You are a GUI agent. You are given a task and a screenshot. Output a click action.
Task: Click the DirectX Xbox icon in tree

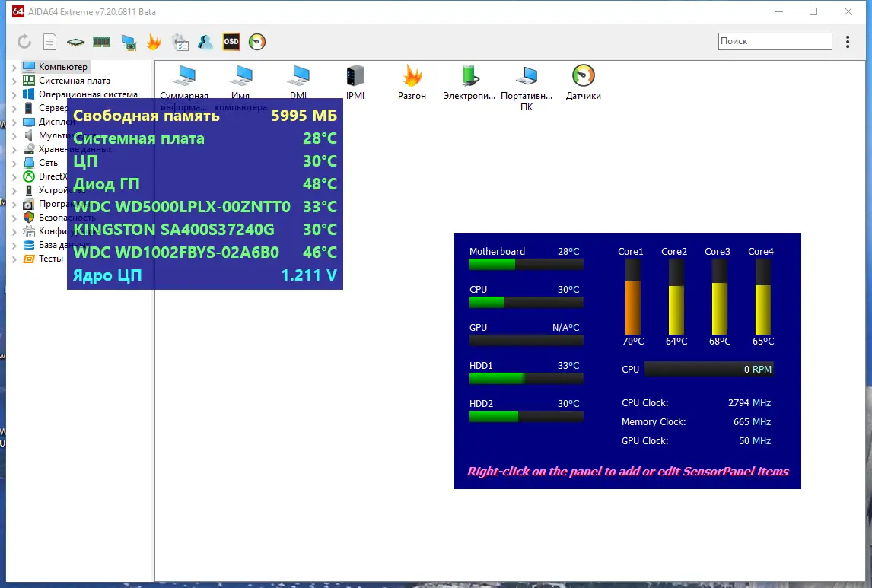click(28, 176)
